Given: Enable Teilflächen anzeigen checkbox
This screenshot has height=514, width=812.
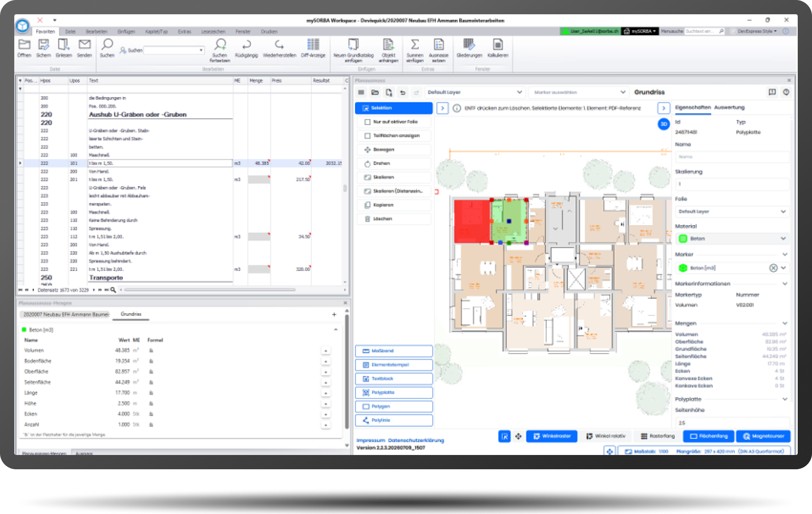Looking at the screenshot, I should (x=367, y=136).
